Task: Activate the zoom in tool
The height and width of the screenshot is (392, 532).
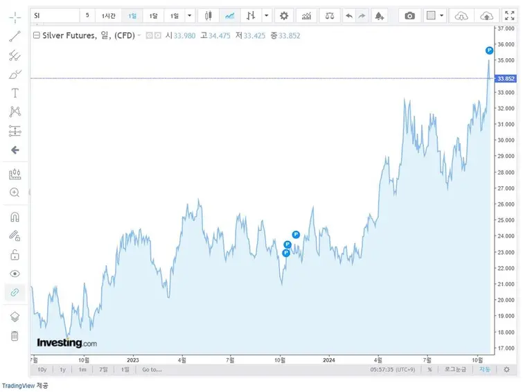Action: point(15,193)
